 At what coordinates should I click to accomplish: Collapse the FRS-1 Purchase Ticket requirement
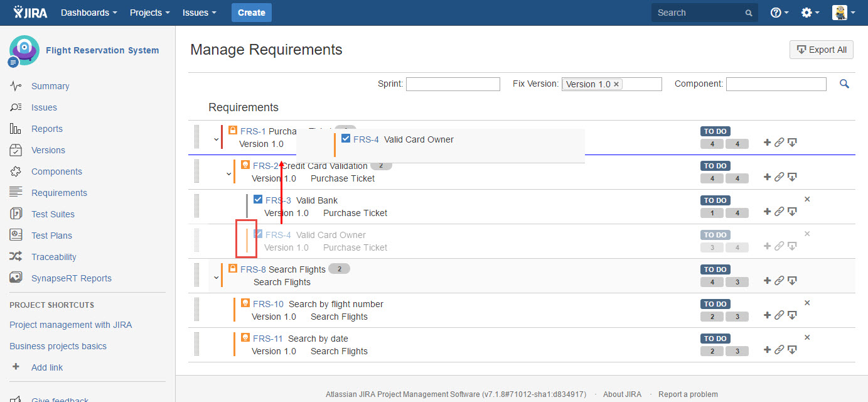click(216, 139)
